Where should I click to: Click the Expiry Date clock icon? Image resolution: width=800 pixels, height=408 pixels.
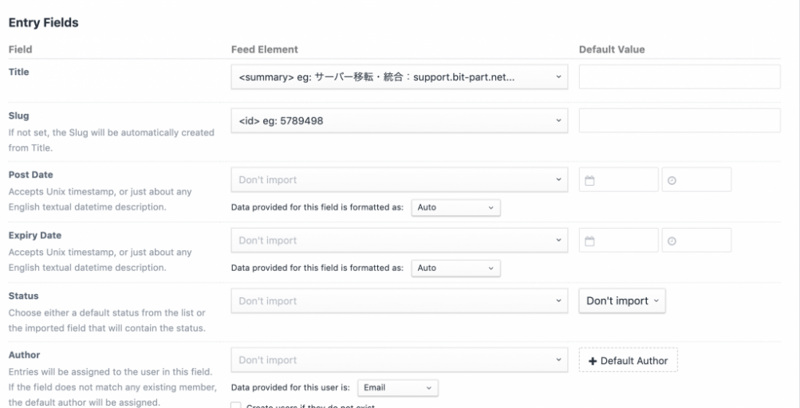click(x=672, y=240)
